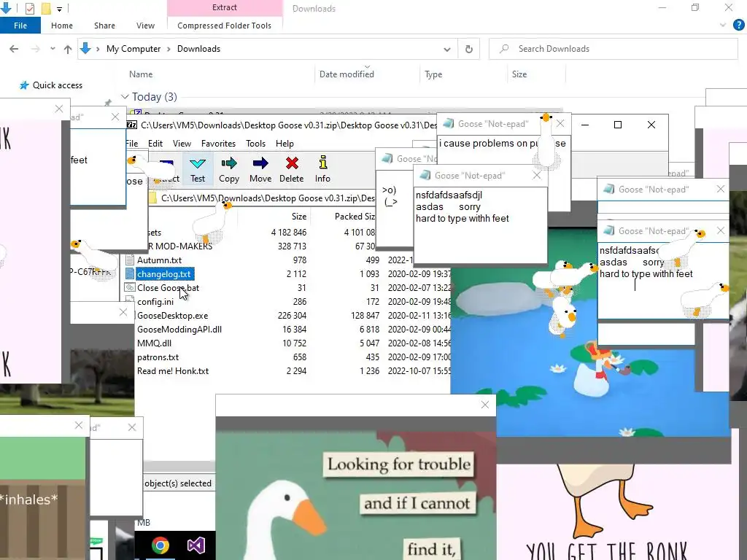Click the 7-Zip address bar folder icon

[x=152, y=198]
